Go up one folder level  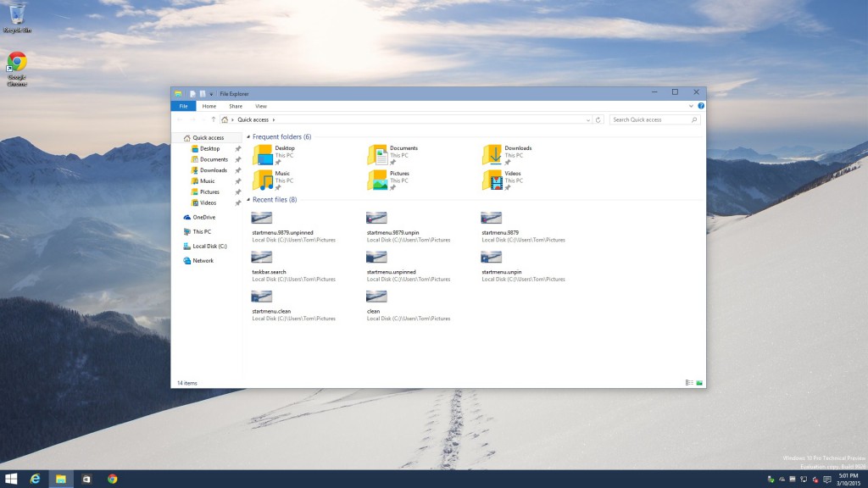click(x=213, y=120)
